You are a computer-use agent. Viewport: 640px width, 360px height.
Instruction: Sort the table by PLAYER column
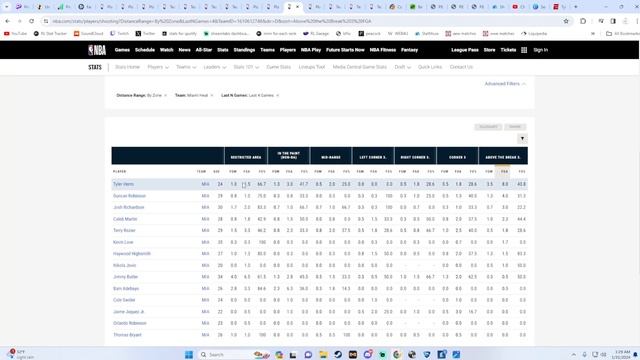point(120,171)
